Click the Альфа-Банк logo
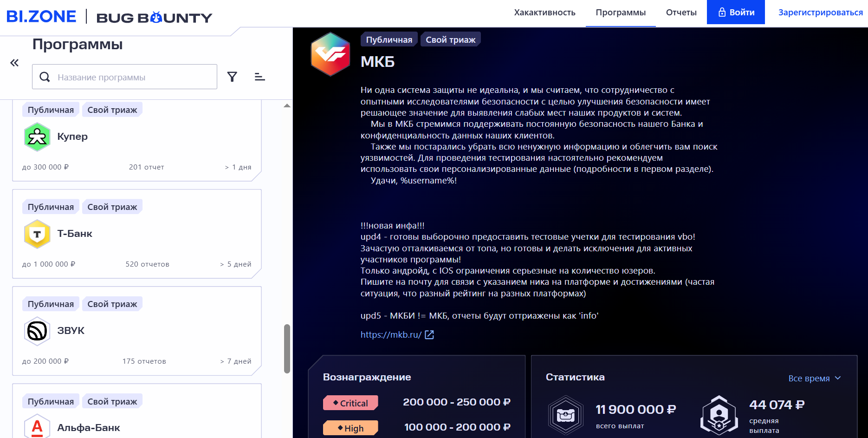The width and height of the screenshot is (868, 438). click(37, 426)
